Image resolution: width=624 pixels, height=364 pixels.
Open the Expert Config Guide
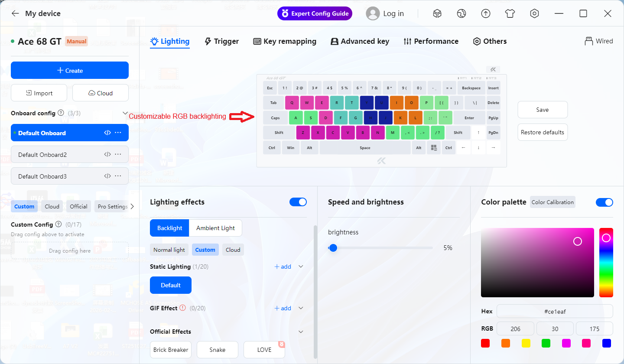point(315,13)
